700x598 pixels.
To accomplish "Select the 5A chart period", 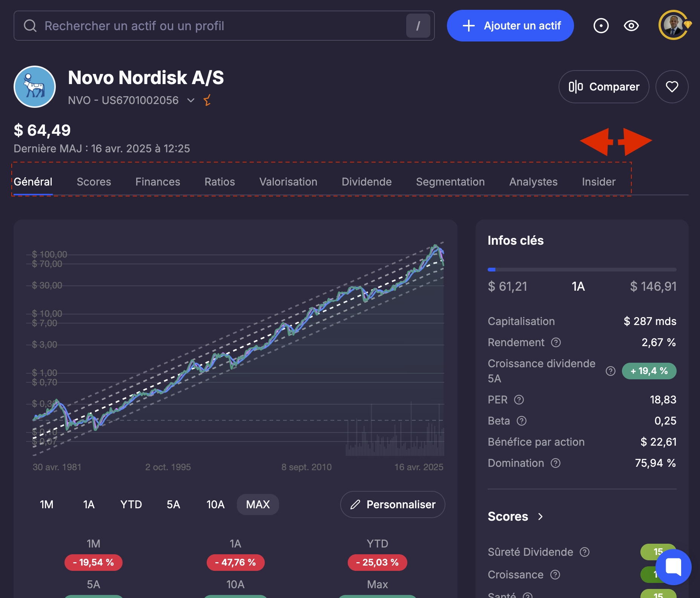I will pyautogui.click(x=173, y=504).
